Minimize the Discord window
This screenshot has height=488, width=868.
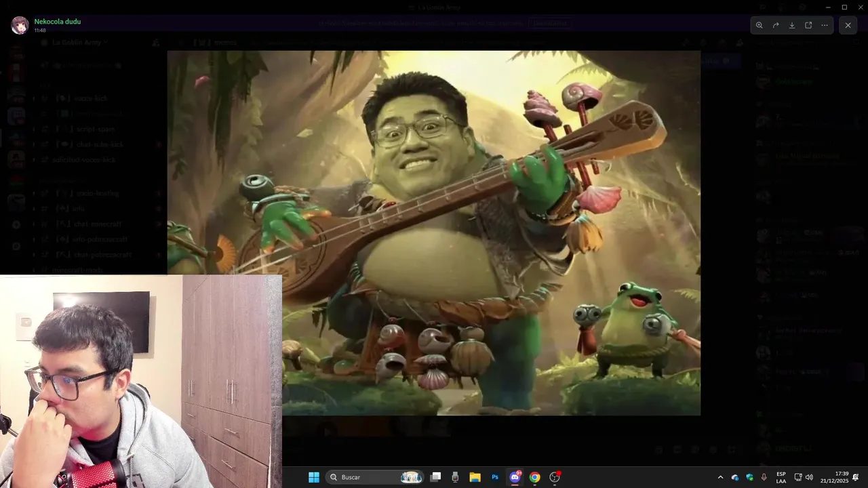[x=828, y=7]
